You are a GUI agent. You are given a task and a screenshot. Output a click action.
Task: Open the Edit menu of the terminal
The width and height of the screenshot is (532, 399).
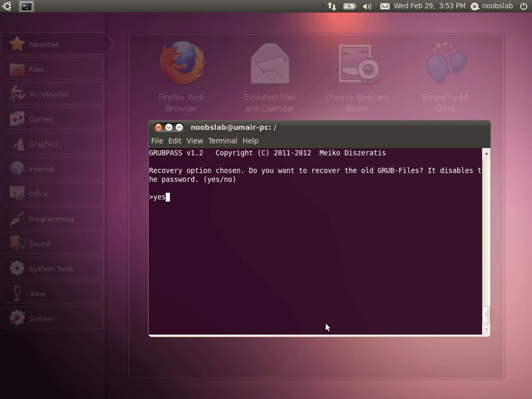175,140
